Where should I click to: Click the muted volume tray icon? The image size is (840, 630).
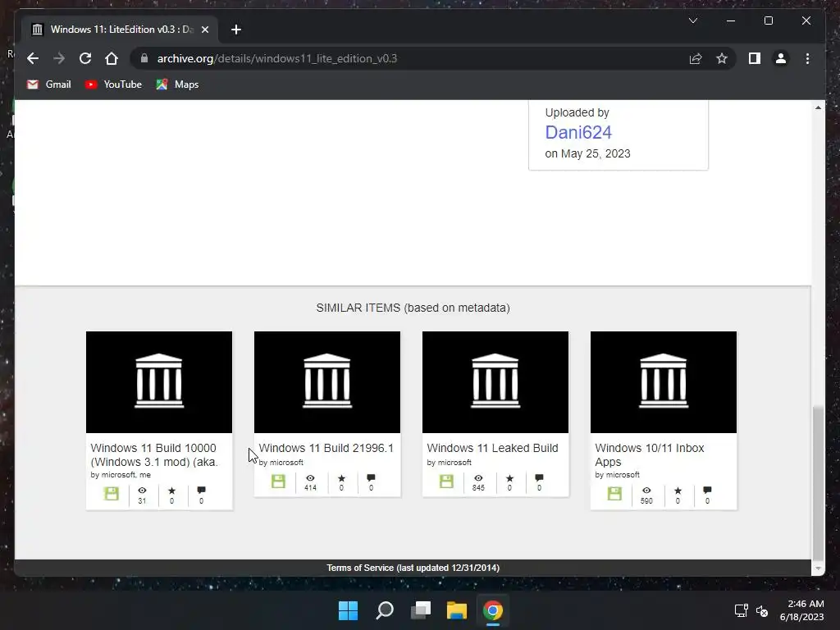pos(762,610)
